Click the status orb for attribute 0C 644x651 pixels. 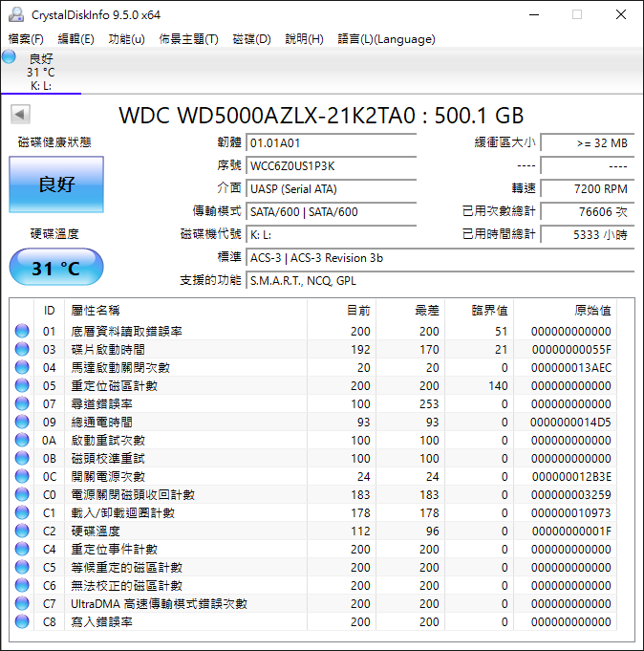pyautogui.click(x=22, y=476)
